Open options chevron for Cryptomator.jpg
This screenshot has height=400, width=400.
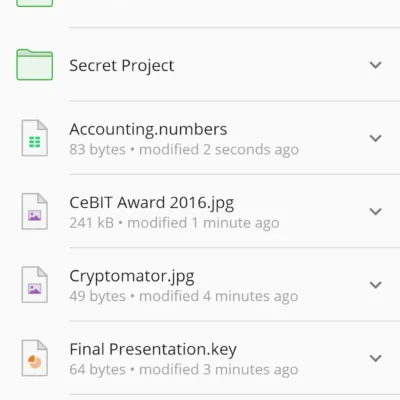tap(376, 285)
